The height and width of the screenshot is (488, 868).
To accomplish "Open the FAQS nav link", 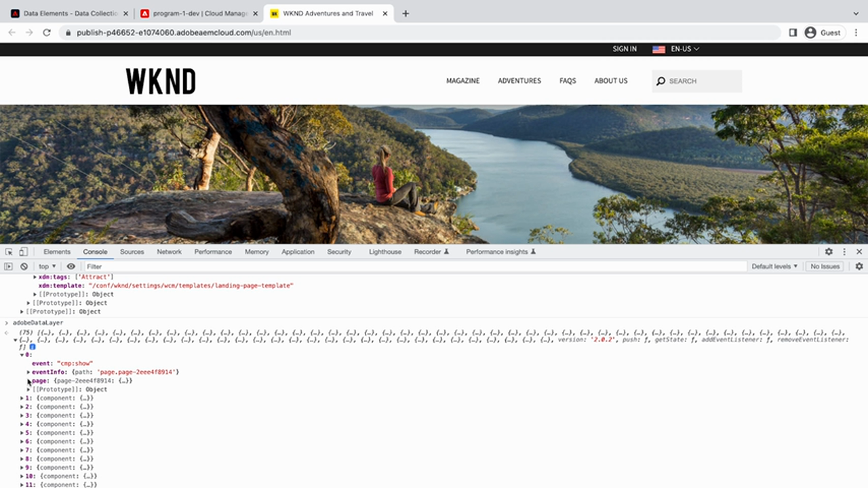I will 568,81.
